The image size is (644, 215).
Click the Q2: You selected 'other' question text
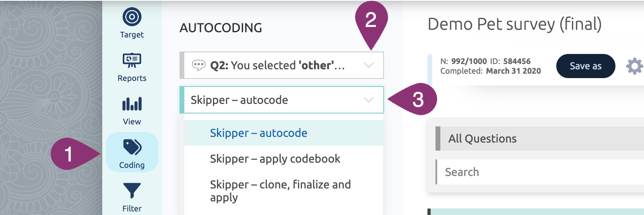pyautogui.click(x=277, y=65)
